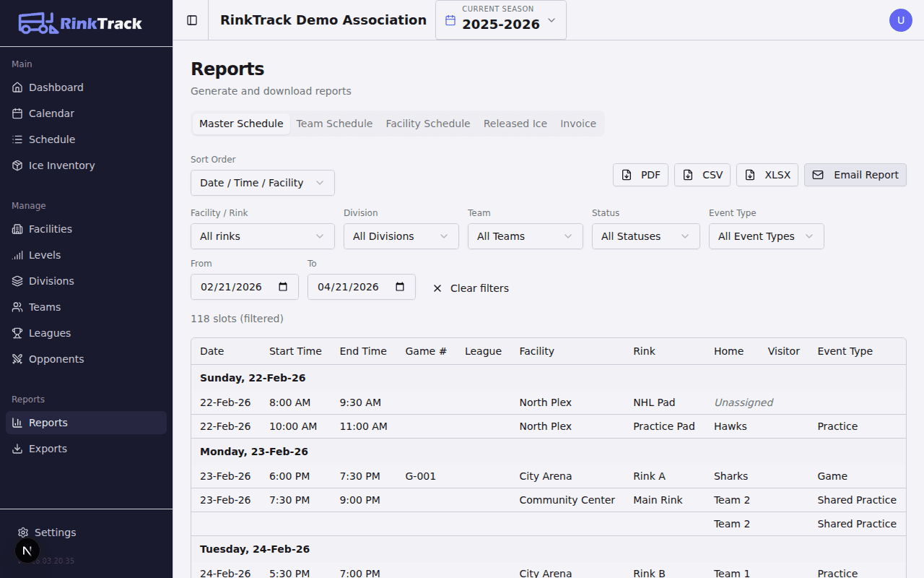Collapse the sidebar with the panel toggle icon
The width and height of the screenshot is (924, 578).
click(x=191, y=20)
